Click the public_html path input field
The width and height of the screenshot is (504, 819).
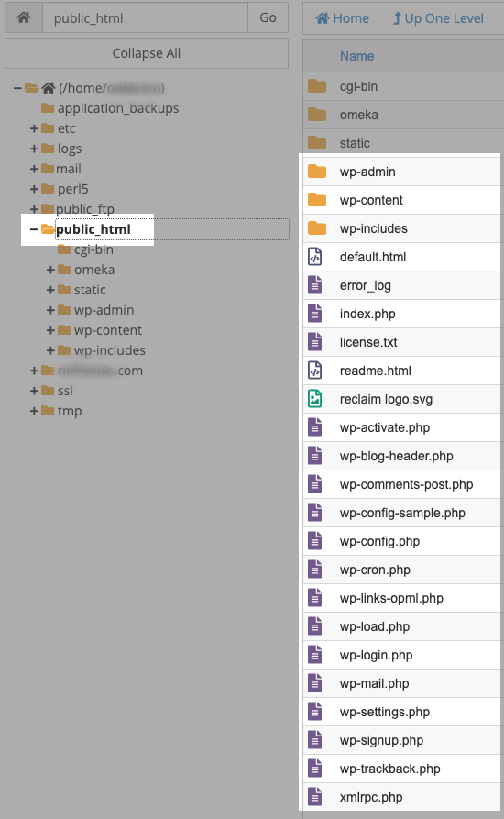145,17
